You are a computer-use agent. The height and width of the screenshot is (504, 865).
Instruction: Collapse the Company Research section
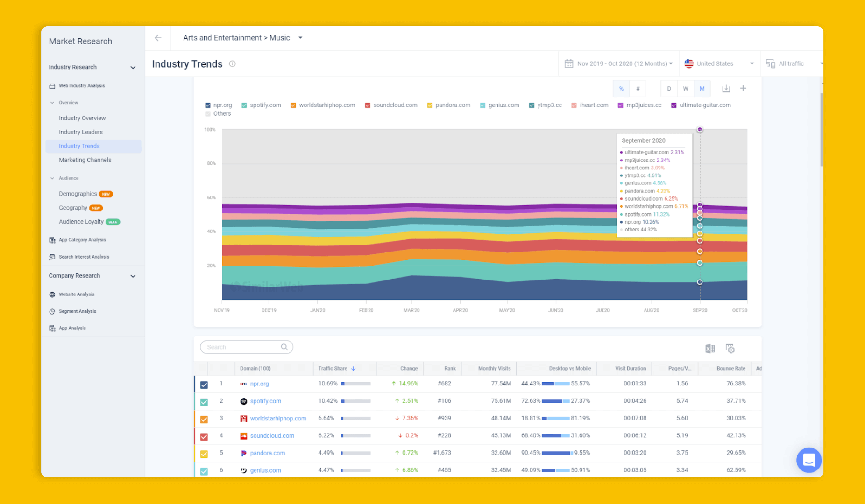point(133,276)
